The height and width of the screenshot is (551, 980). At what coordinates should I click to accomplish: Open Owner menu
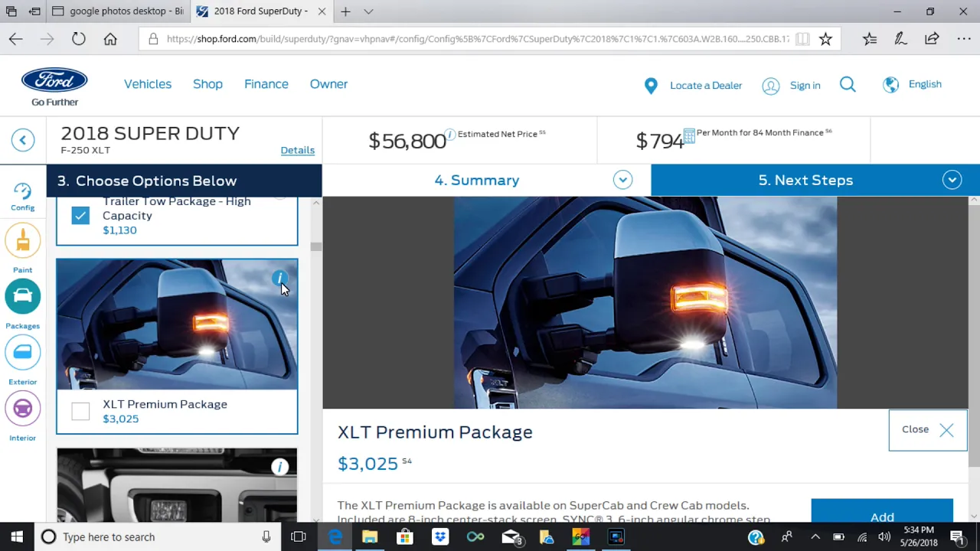pos(328,84)
